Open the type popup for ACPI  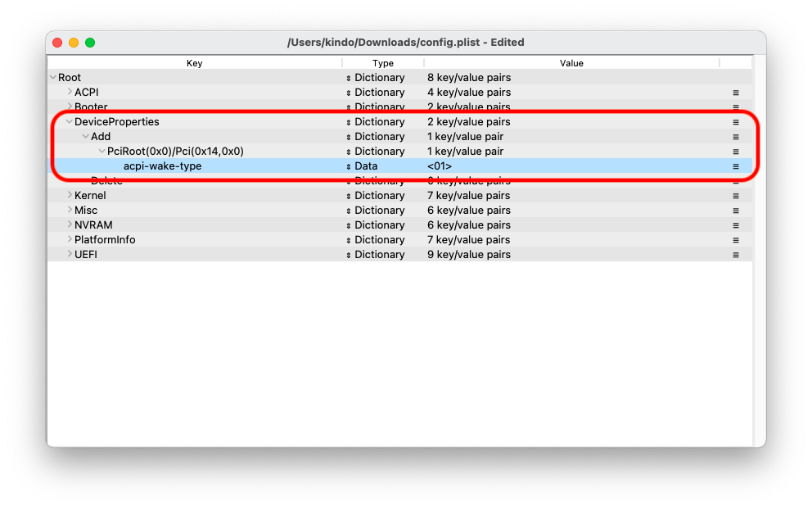point(349,93)
